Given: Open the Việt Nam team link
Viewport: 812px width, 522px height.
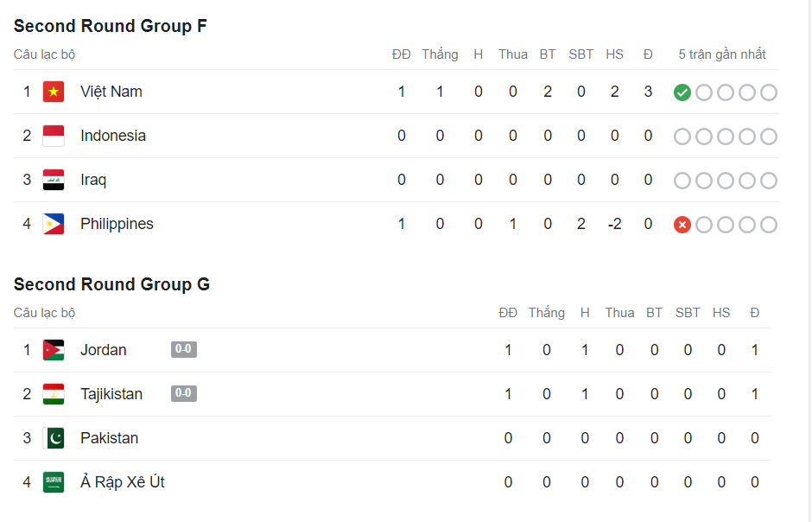Looking at the screenshot, I should click(x=111, y=92).
